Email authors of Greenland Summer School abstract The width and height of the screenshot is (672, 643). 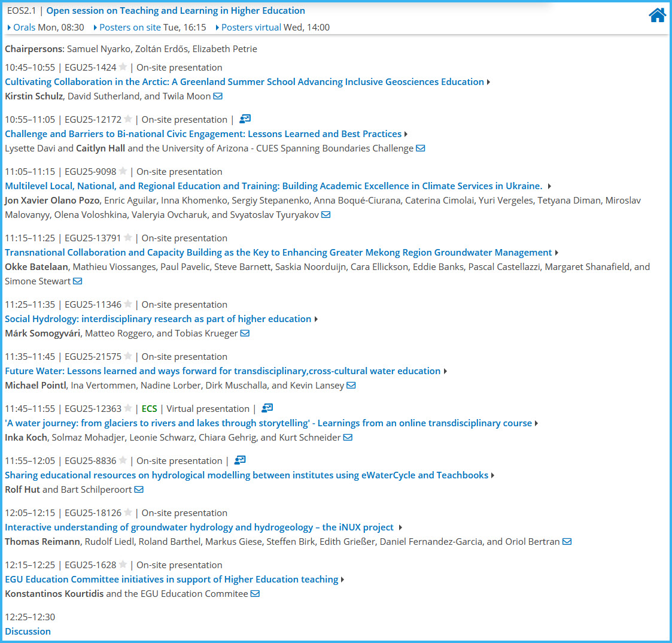pos(218,96)
